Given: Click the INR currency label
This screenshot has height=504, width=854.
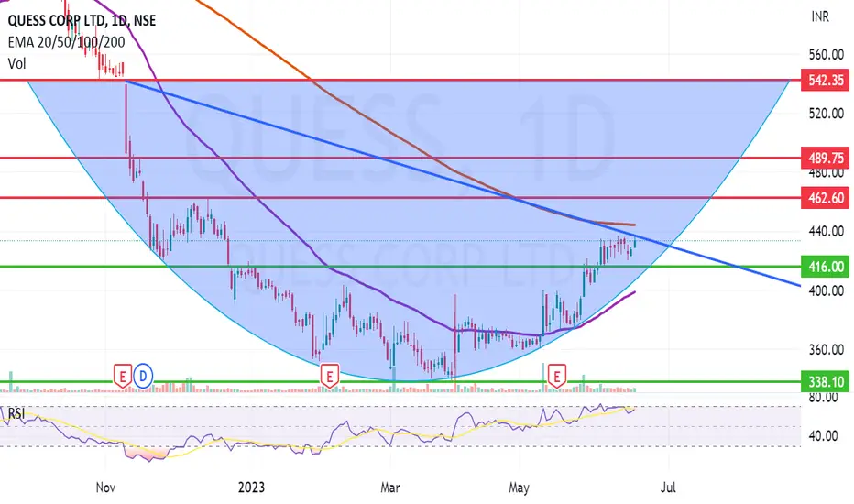Looking at the screenshot, I should coord(820,16).
